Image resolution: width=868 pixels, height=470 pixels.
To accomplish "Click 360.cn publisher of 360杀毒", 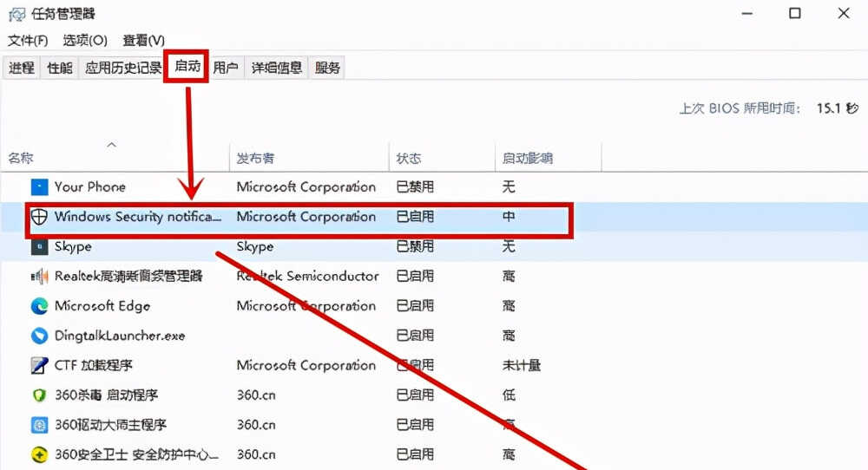I will coord(256,395).
